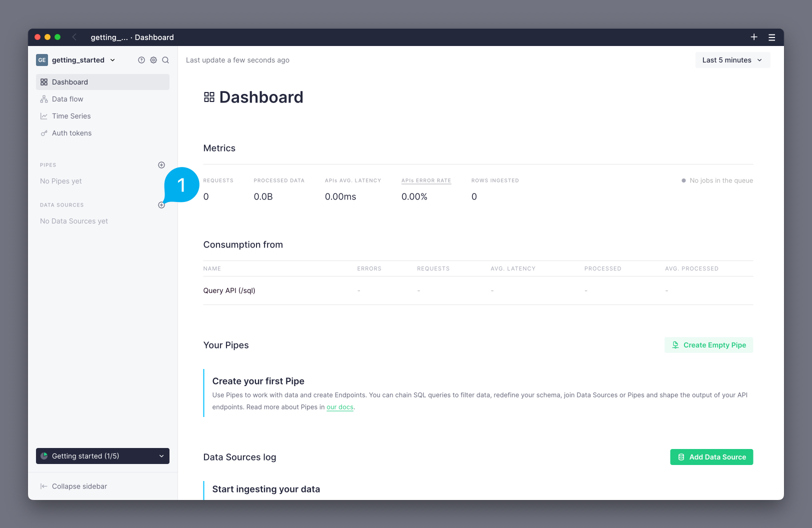812x528 pixels.
Task: Click the getting_... Dashboard title bar text
Action: tap(132, 37)
